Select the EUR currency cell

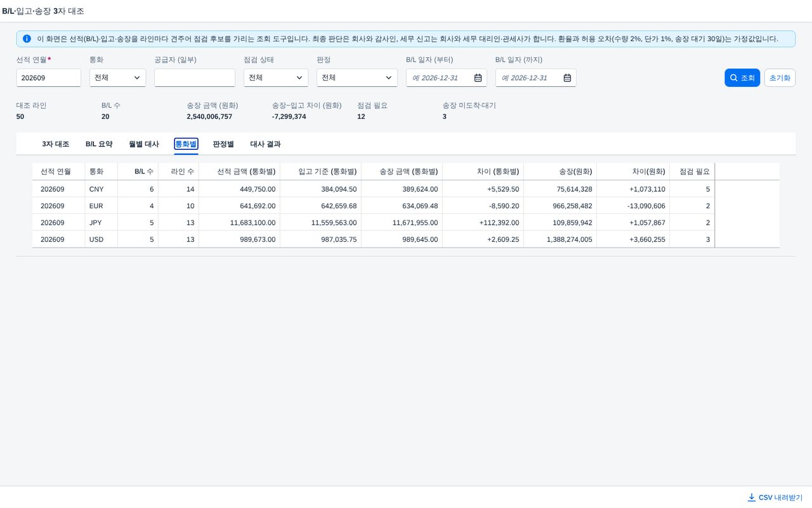coord(101,206)
